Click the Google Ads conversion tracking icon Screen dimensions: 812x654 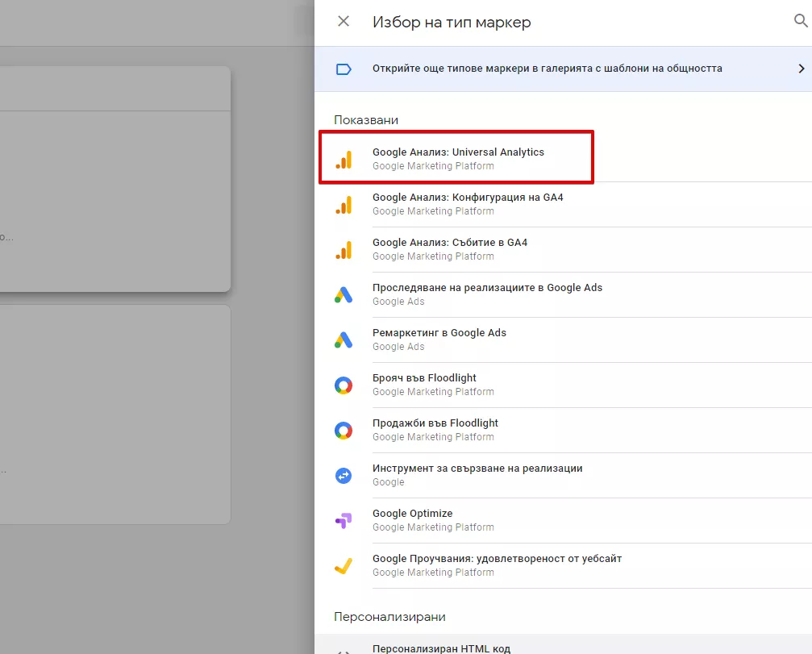[x=344, y=294]
